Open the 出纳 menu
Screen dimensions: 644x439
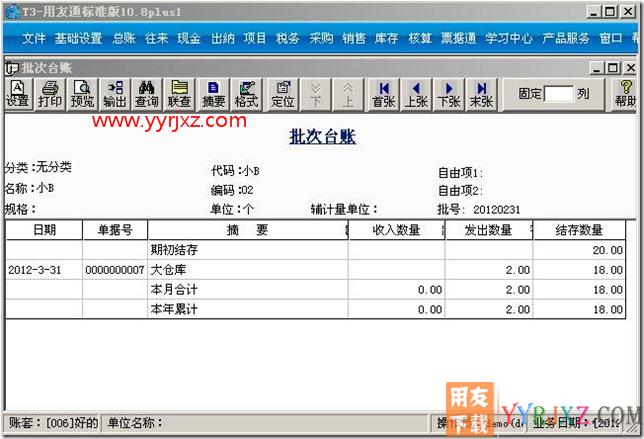tap(223, 38)
